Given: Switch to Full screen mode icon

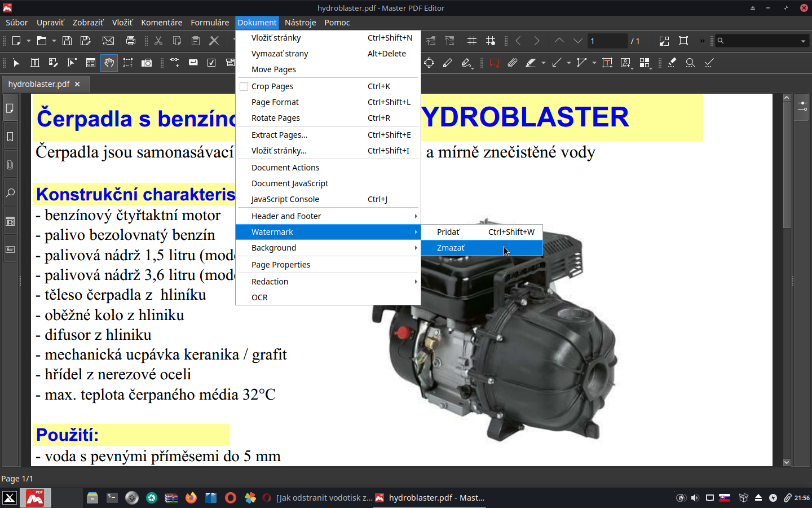Looking at the screenshot, I should [x=664, y=41].
